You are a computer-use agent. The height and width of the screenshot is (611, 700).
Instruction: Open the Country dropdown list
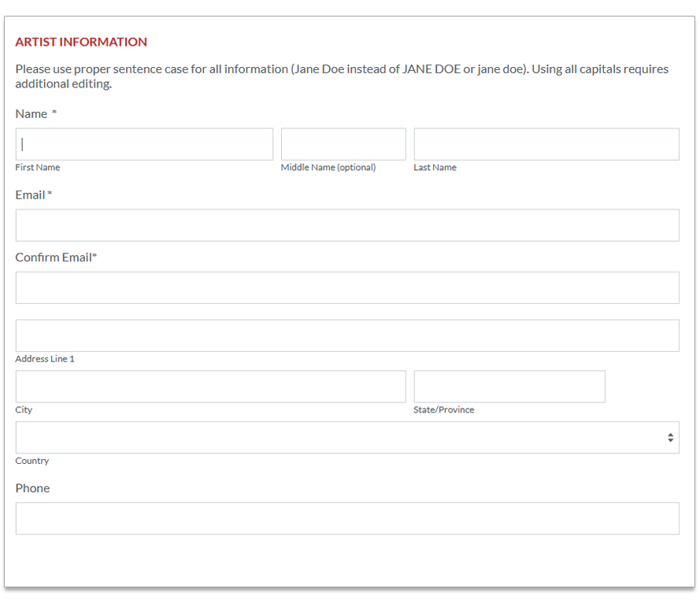pos(347,438)
